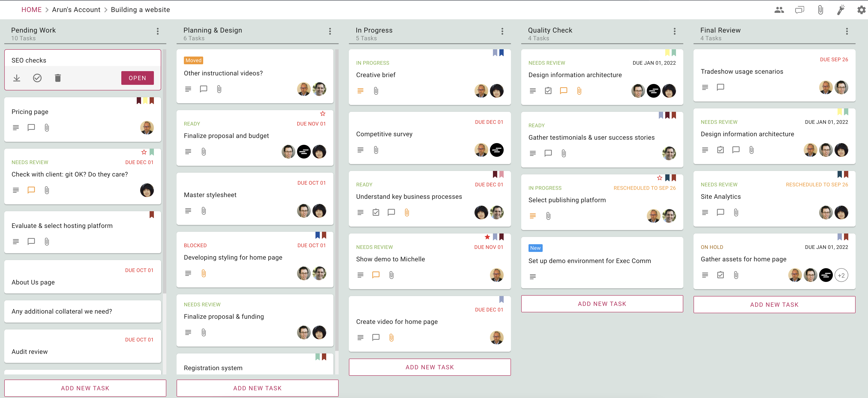
Task: Click the download icon on SEO checks card
Action: pos(17,78)
